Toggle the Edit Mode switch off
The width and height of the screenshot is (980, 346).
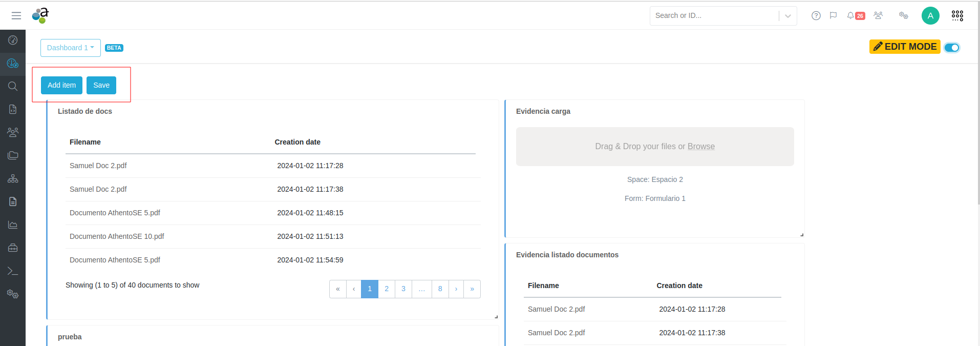click(x=952, y=48)
